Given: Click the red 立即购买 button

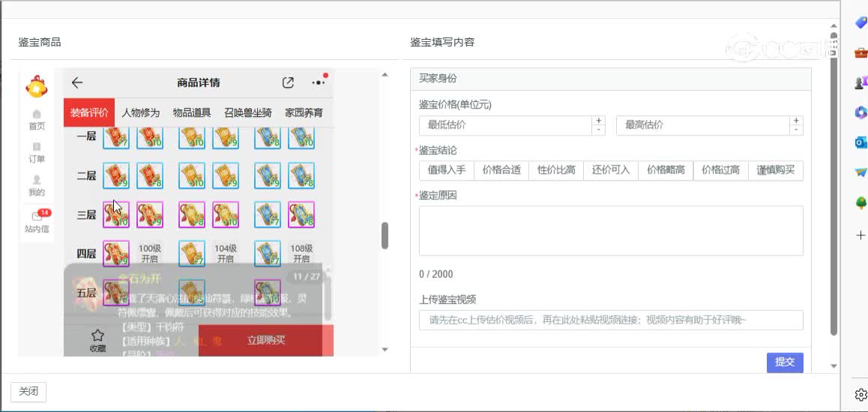Looking at the screenshot, I should (x=266, y=341).
